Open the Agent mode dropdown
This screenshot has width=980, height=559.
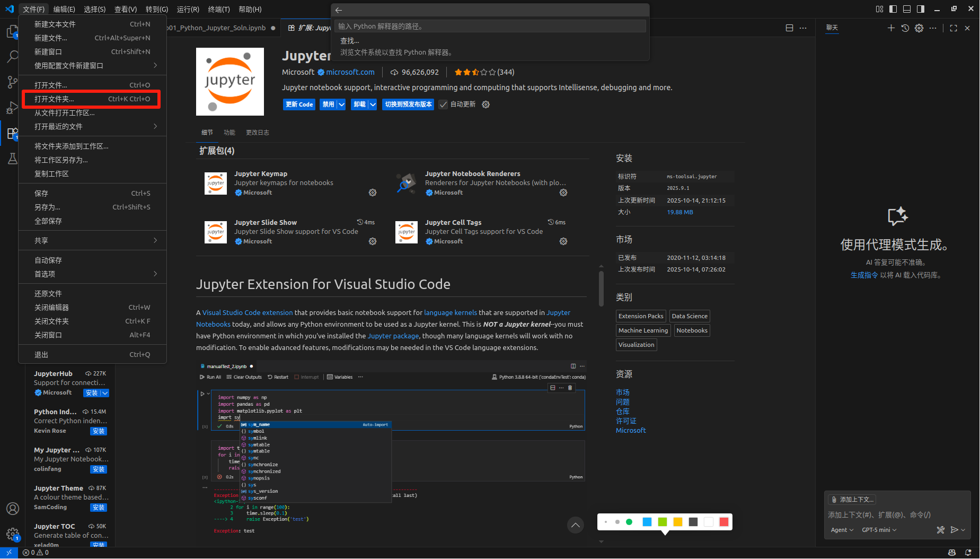842,530
